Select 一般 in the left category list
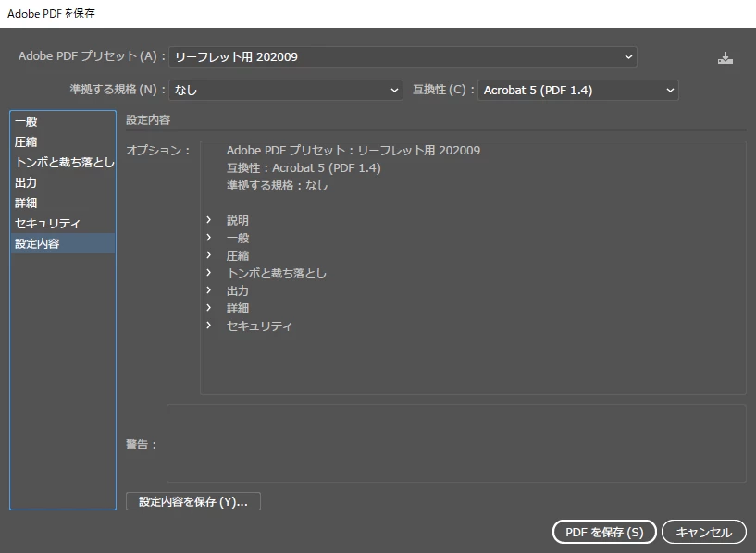Viewport: 756px width, 553px height. point(63,121)
